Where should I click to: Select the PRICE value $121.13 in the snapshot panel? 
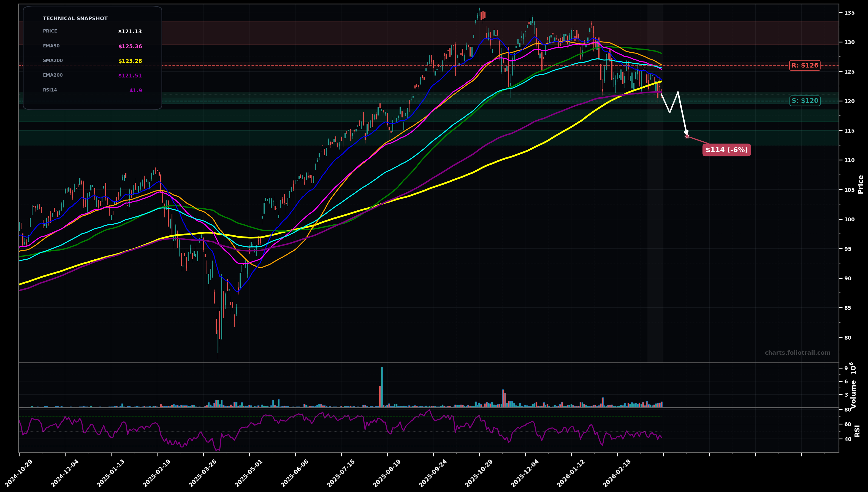[130, 31]
